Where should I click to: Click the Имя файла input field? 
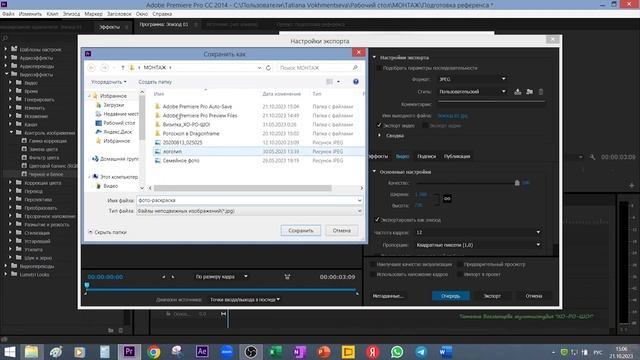249,200
